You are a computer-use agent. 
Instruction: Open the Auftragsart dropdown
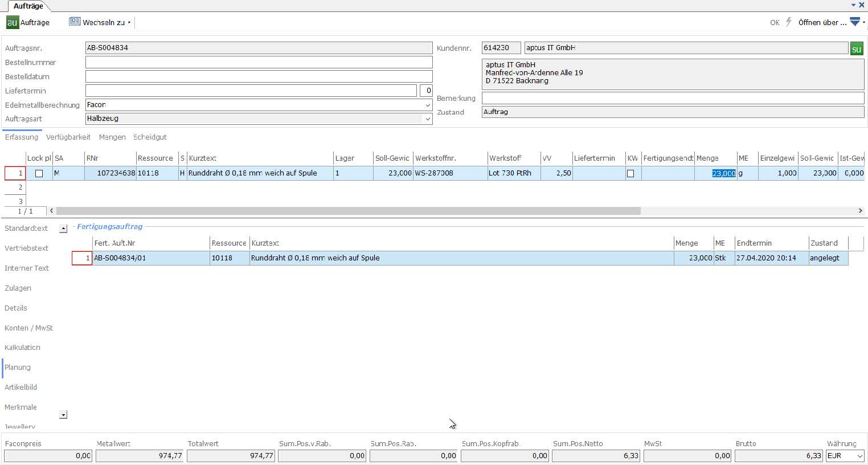[x=428, y=119]
